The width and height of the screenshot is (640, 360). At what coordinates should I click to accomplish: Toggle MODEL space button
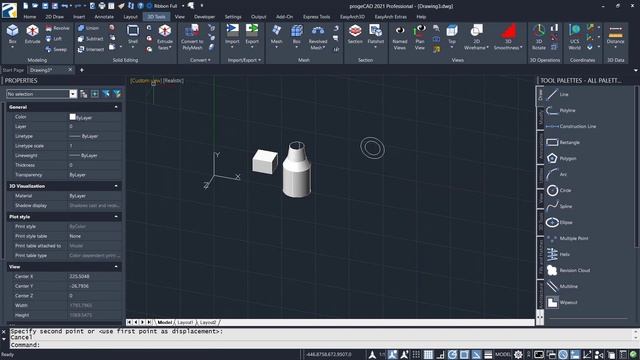pyautogui.click(x=503, y=355)
